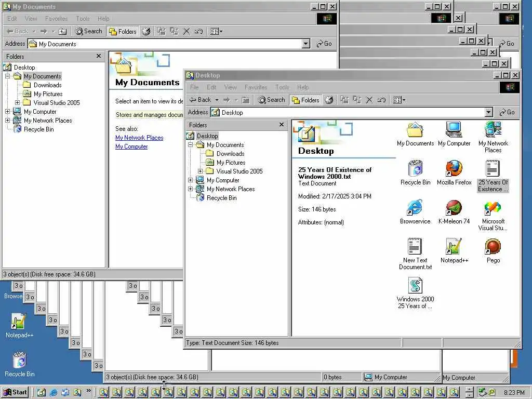Expand quick launch overflow chevron
The image size is (532, 399).
pos(88,391)
